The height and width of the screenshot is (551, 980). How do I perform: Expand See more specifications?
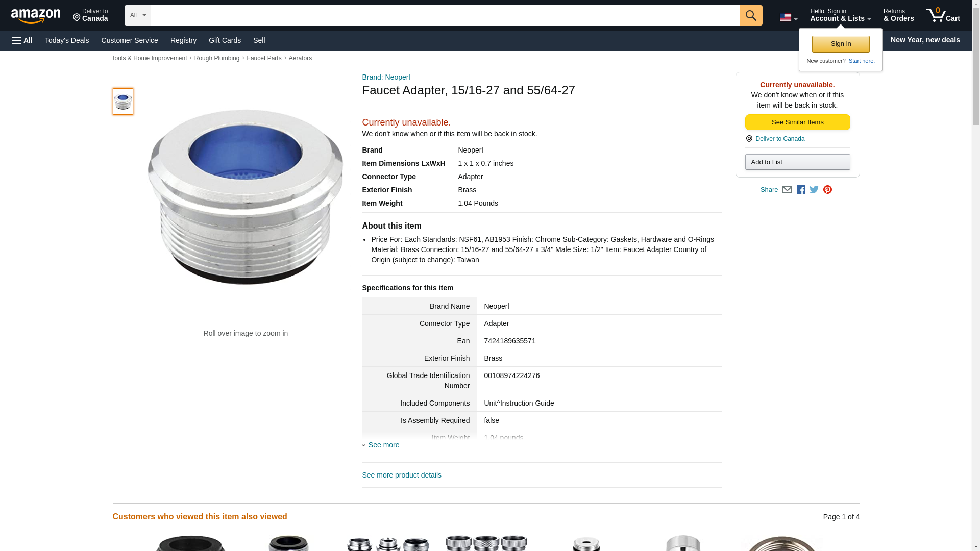[383, 445]
